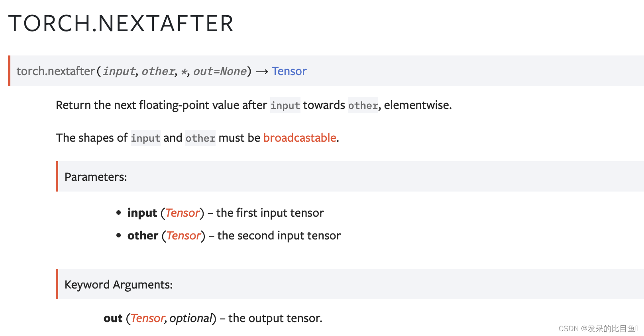
Task: Click the inline code input in shapes sentence
Action: (145, 138)
